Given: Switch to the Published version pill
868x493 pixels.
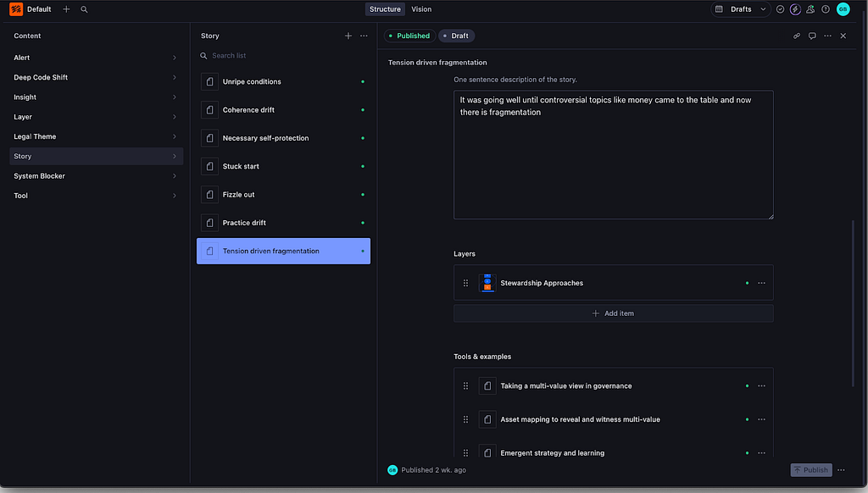Looking at the screenshot, I should point(409,36).
